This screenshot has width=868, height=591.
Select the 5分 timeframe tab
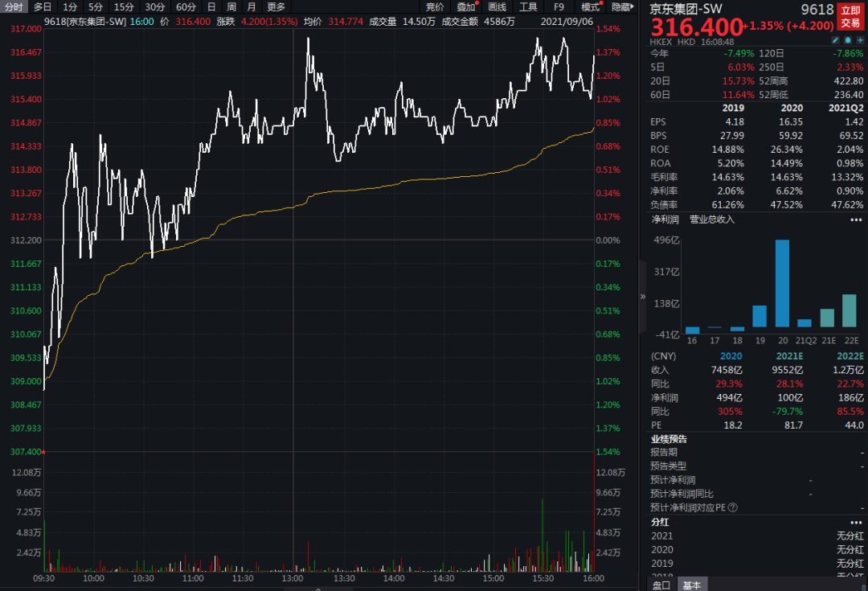tap(96, 6)
